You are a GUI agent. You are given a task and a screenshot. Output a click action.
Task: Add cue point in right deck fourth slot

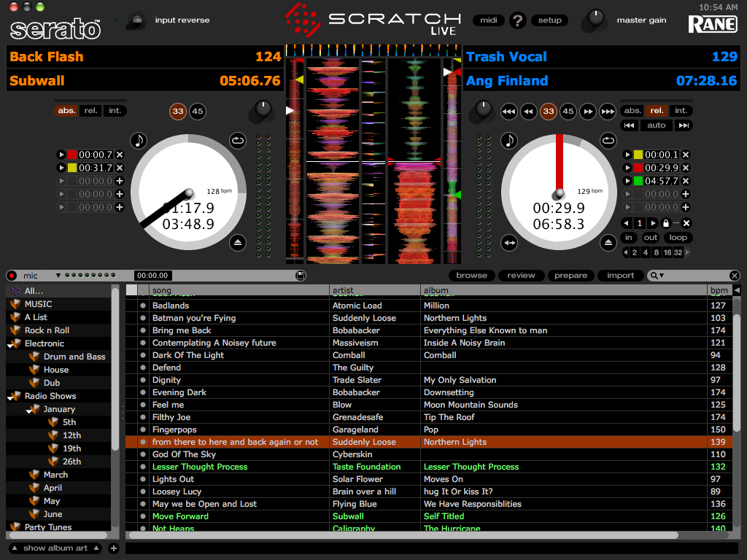(x=686, y=194)
